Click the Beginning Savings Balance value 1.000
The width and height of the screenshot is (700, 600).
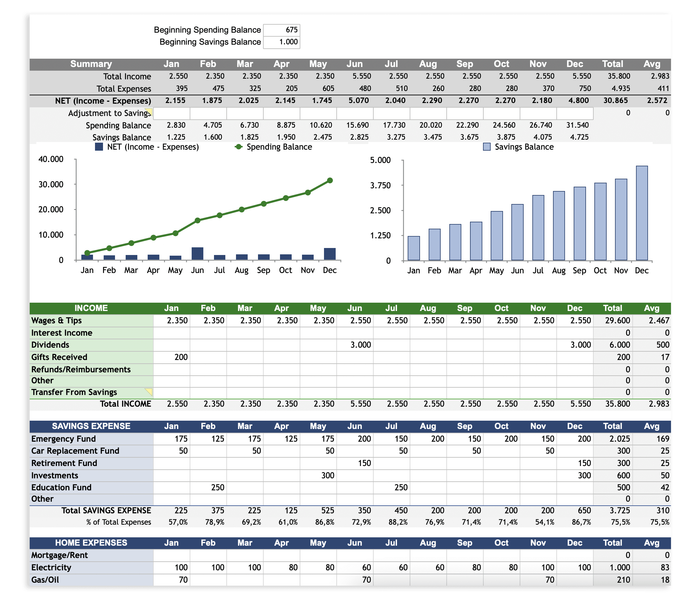tap(281, 42)
